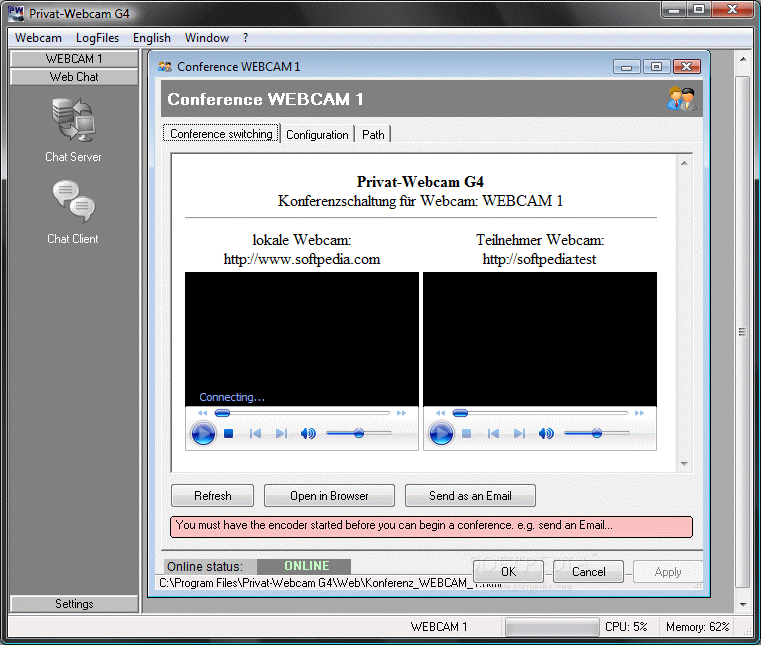Click rewind arrows in Teilnehmer Webcam player
Image resolution: width=761 pixels, height=645 pixels.
[x=441, y=413]
